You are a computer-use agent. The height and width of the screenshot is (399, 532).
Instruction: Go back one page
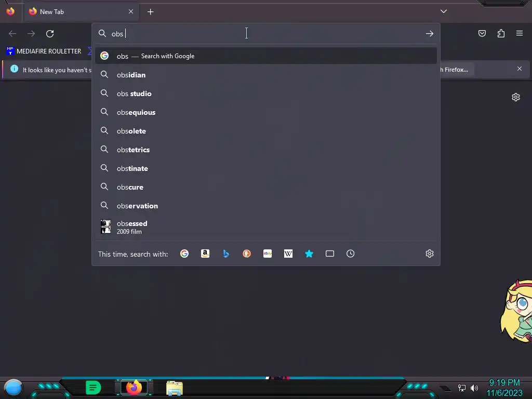point(12,34)
